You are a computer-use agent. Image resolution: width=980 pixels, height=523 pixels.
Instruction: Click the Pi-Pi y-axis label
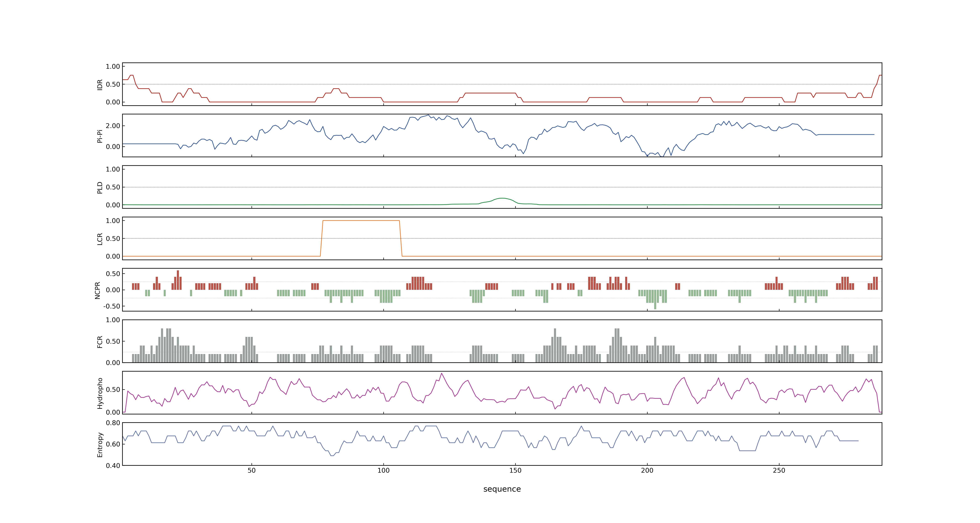[x=100, y=136]
